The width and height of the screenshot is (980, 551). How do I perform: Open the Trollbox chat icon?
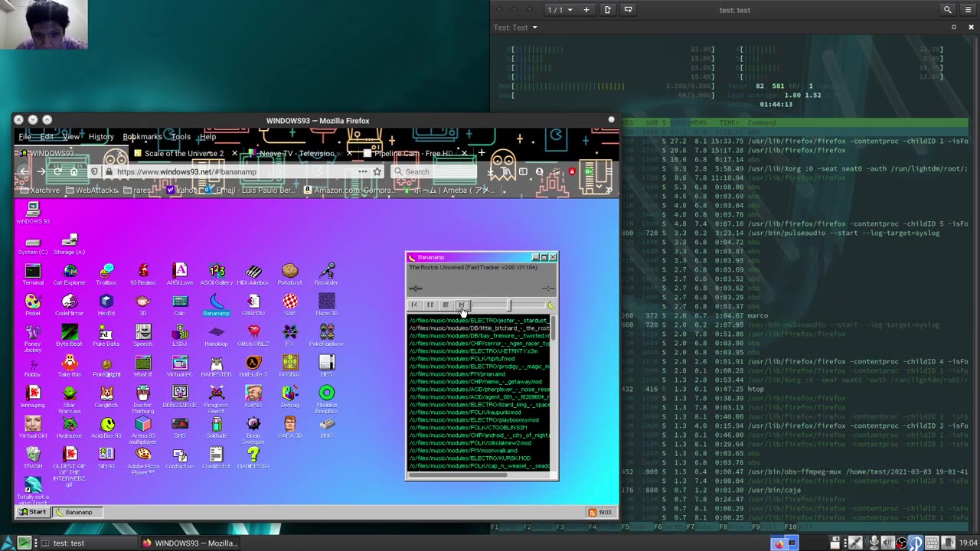pos(106,275)
